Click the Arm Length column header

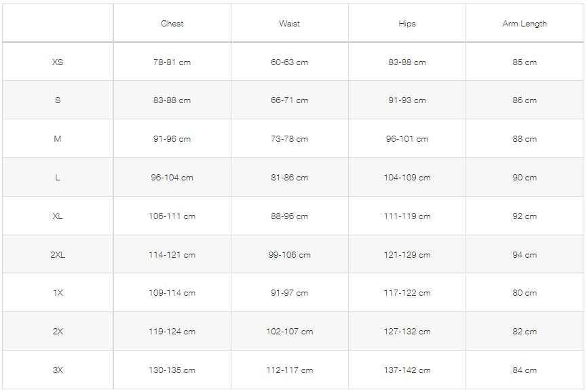524,24
